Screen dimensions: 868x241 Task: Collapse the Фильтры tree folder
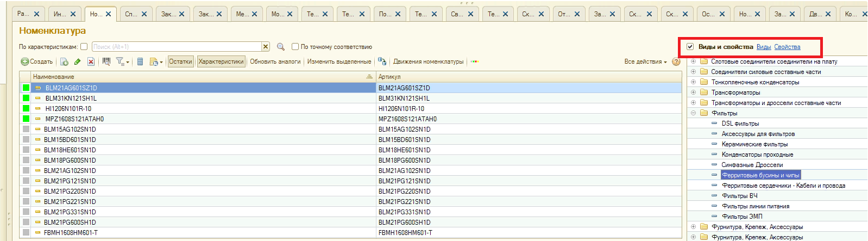694,113
